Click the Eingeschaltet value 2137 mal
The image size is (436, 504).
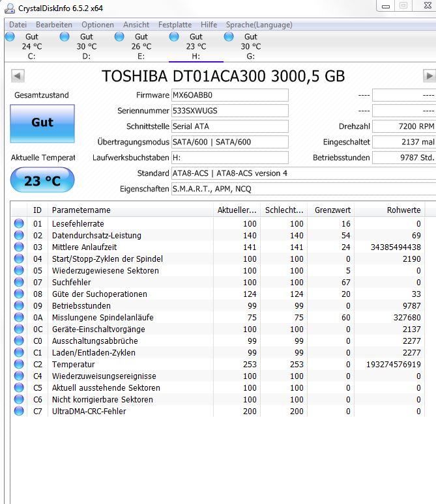point(404,142)
